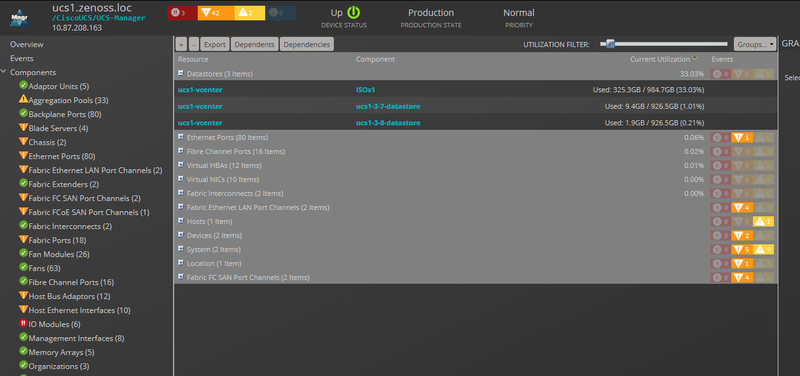Click the Dependencies button
The width and height of the screenshot is (800, 376).
point(307,44)
